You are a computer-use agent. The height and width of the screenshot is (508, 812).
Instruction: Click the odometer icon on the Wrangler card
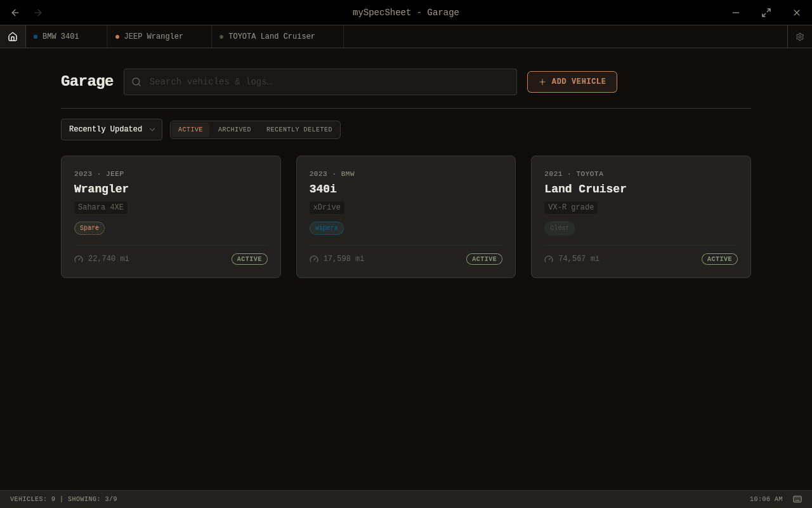(x=78, y=258)
